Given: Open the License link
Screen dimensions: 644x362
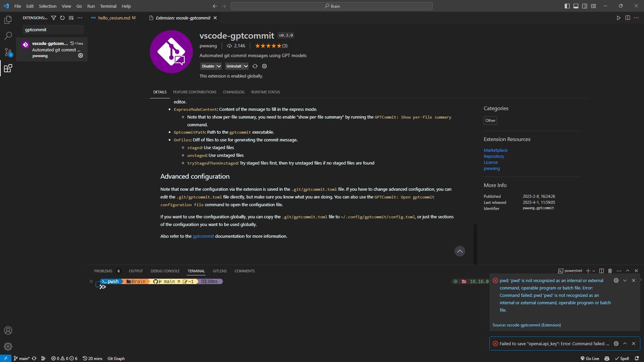Looking at the screenshot, I should tap(491, 162).
